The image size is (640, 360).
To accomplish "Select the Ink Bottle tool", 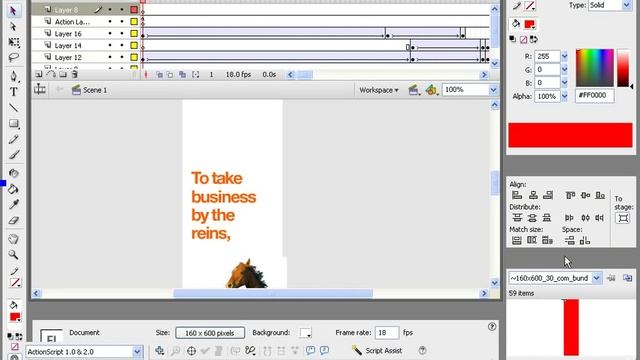I will [13, 173].
